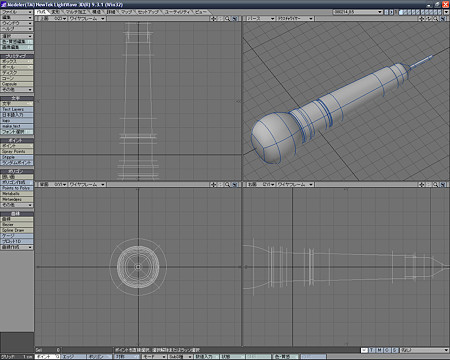The image size is (450, 360).
Task: Switch to the セットアップ tab
Action: (x=149, y=12)
